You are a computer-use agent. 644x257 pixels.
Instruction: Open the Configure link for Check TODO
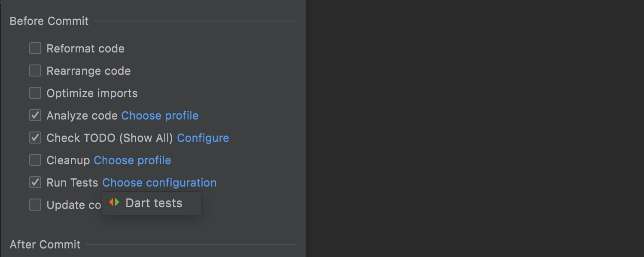[x=203, y=138]
